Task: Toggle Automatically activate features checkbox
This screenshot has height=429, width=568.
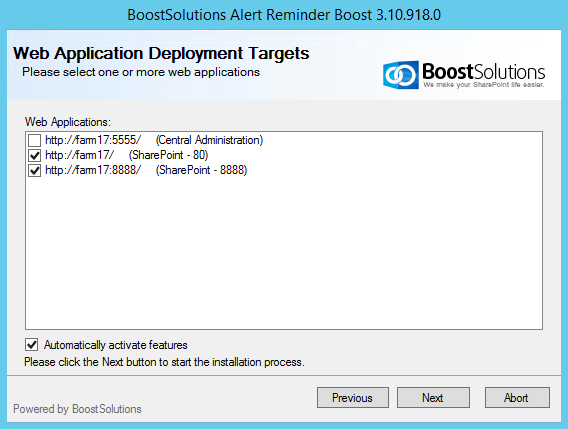Action: pos(32,345)
